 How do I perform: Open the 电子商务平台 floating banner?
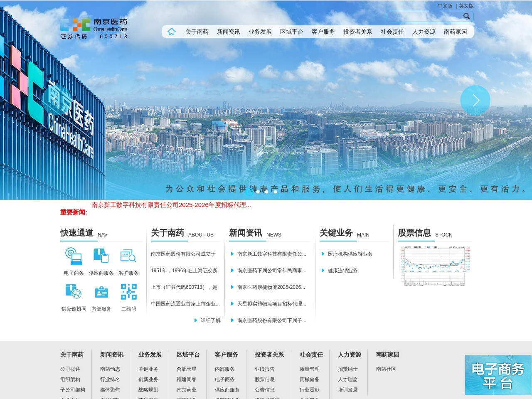coord(498,375)
